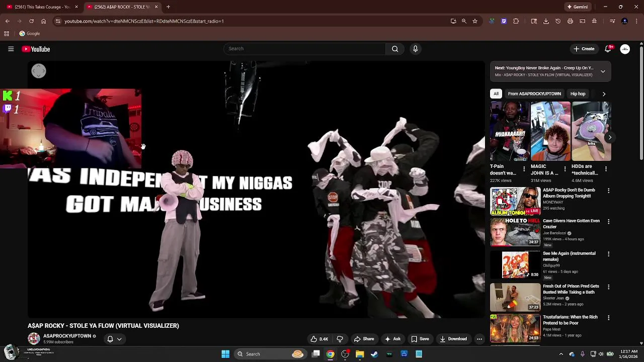Open the browser zoom magnifier icon
Screen dimensions: 644x362
464,21
